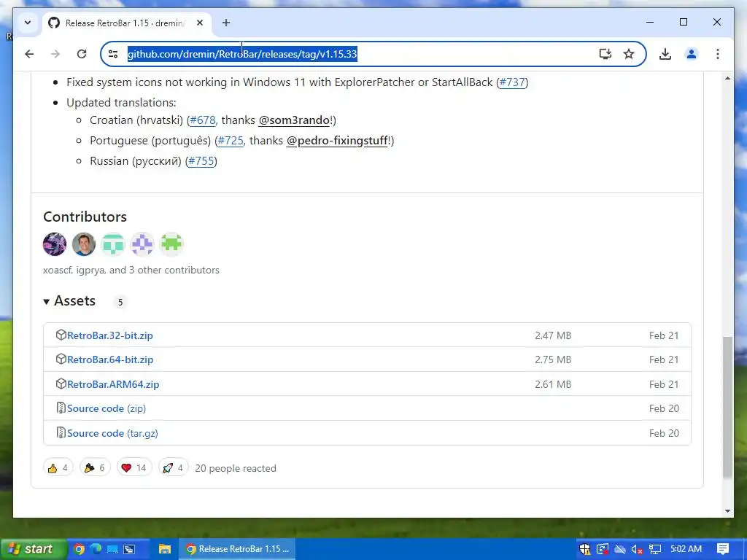Click package icon beside RetroBar.ARM64.zip

coord(61,384)
